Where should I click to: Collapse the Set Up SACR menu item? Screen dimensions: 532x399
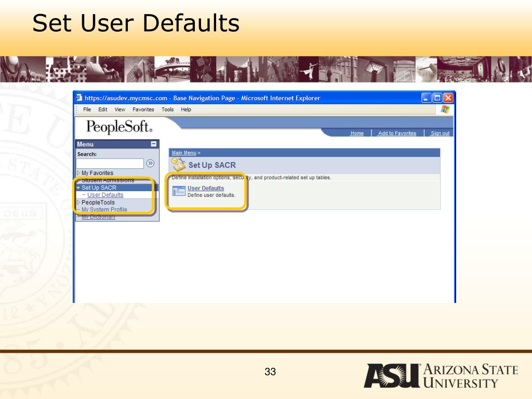click(78, 188)
